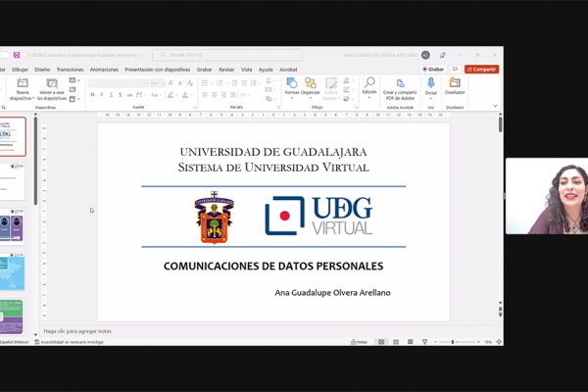Open the Organizar menu

coord(310,88)
